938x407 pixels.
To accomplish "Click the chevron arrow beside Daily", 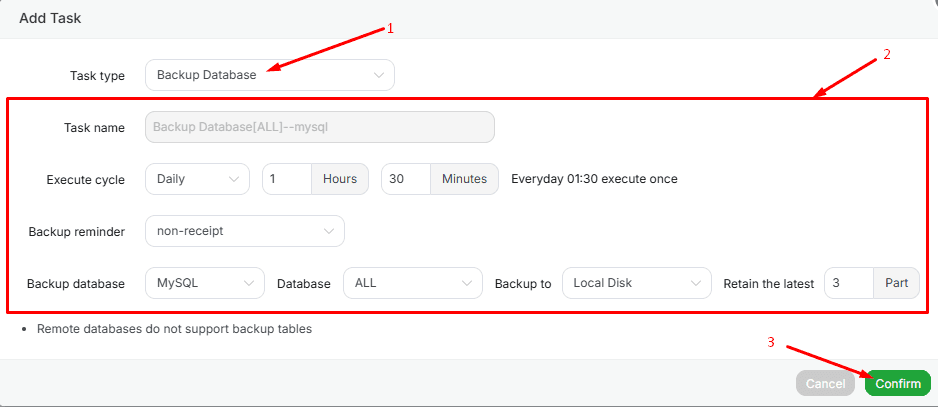I will [234, 179].
